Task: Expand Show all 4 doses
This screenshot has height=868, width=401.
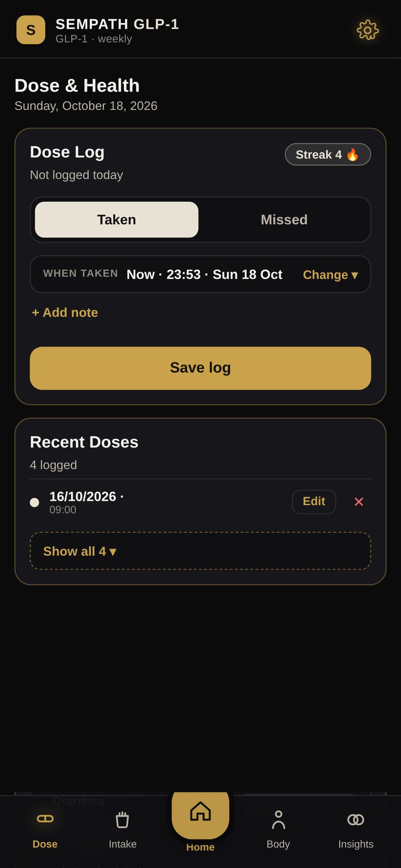Action: coord(200,551)
